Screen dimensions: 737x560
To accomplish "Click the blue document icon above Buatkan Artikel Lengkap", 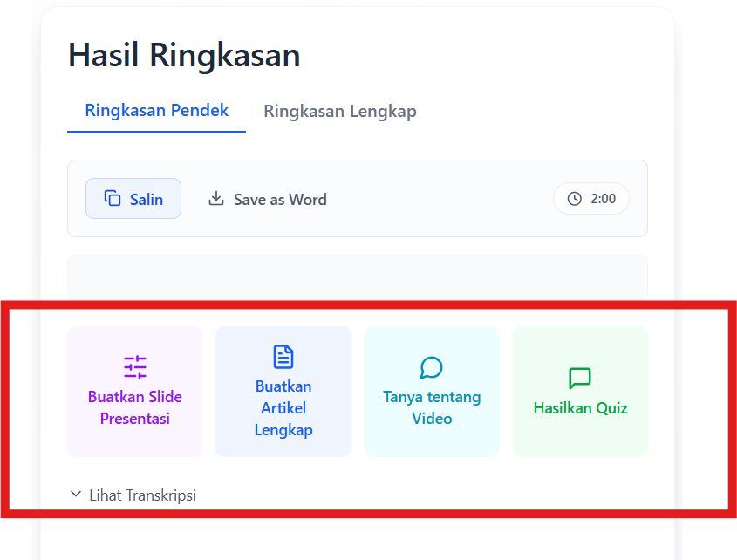I will pyautogui.click(x=283, y=356).
